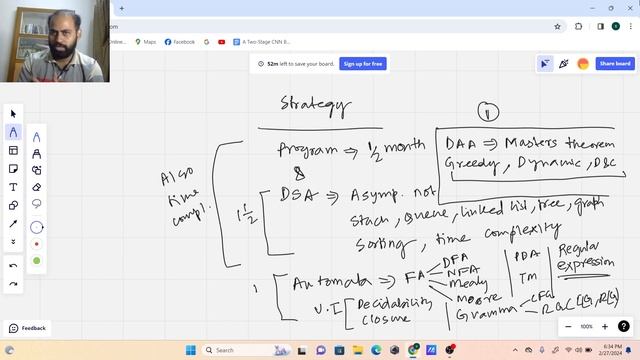
Task: Open the chat app in taskbar
Action: (x=321, y=350)
